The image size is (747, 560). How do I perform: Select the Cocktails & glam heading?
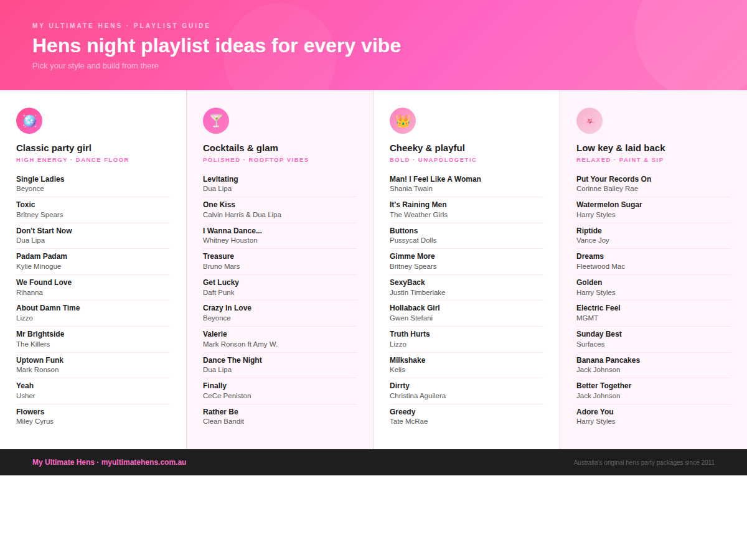(x=240, y=148)
